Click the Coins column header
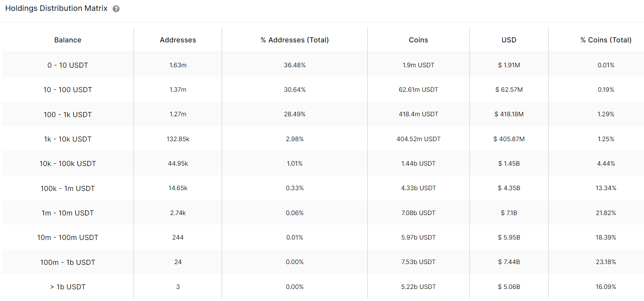Viewport: 644px width, 301px height. [x=418, y=40]
